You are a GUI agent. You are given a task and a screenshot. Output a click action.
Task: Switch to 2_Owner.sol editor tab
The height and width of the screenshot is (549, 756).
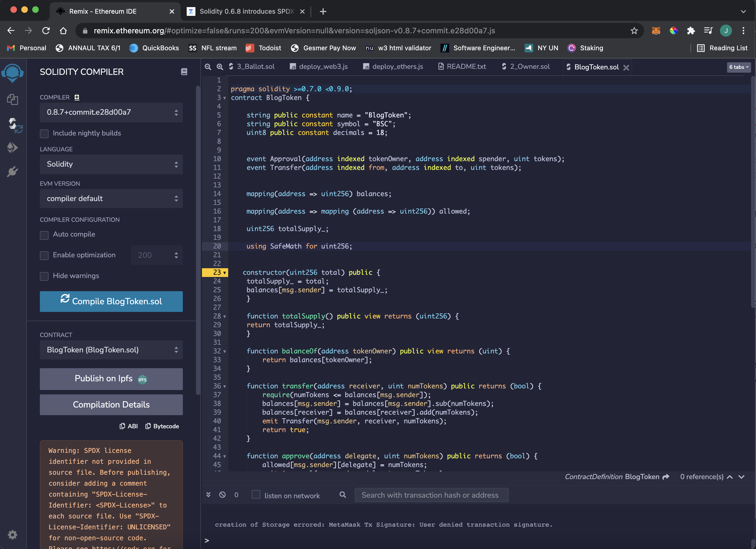pyautogui.click(x=526, y=67)
